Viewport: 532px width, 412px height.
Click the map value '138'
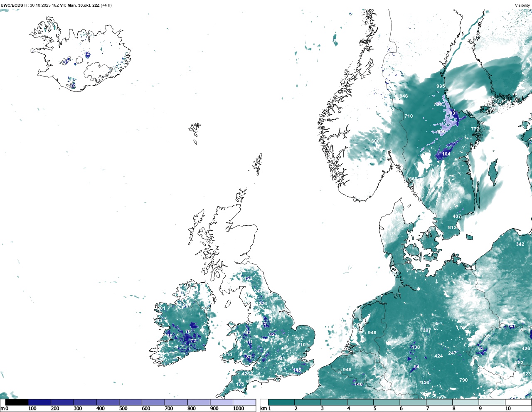pyautogui.click(x=416, y=347)
